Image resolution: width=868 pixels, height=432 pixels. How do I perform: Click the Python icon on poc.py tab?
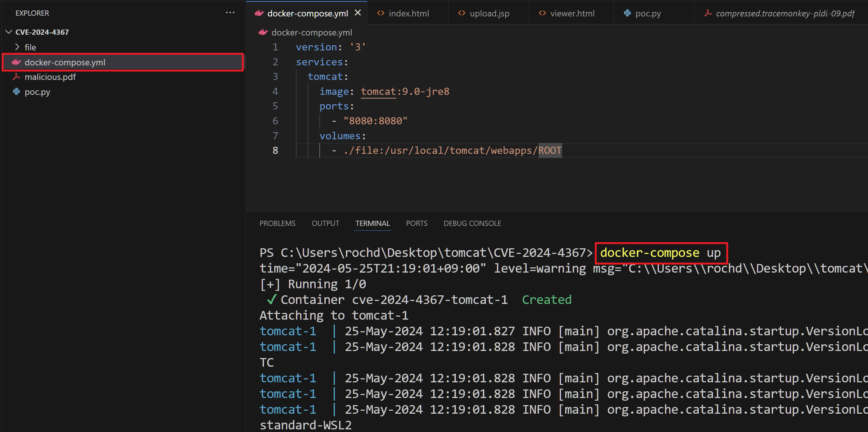(627, 13)
